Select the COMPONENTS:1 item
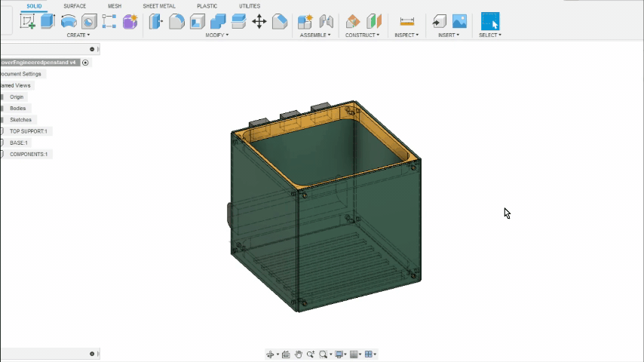This screenshot has height=362, width=644. pos(29,155)
